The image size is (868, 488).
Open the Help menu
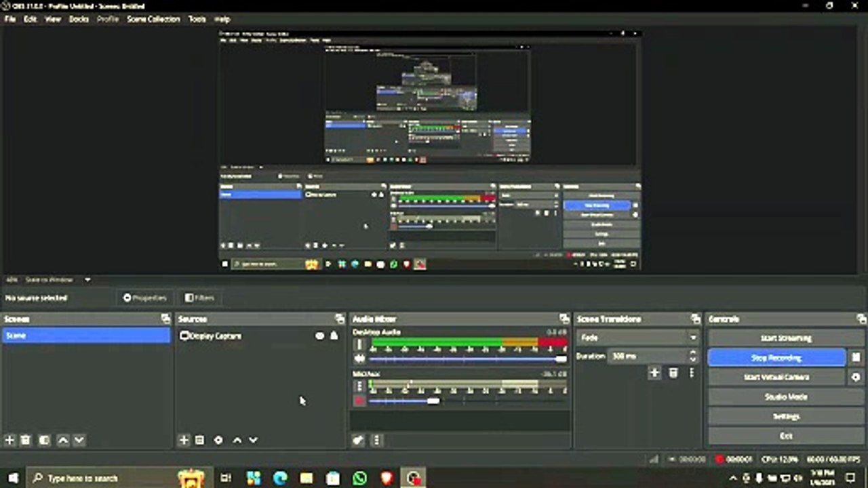pos(222,19)
